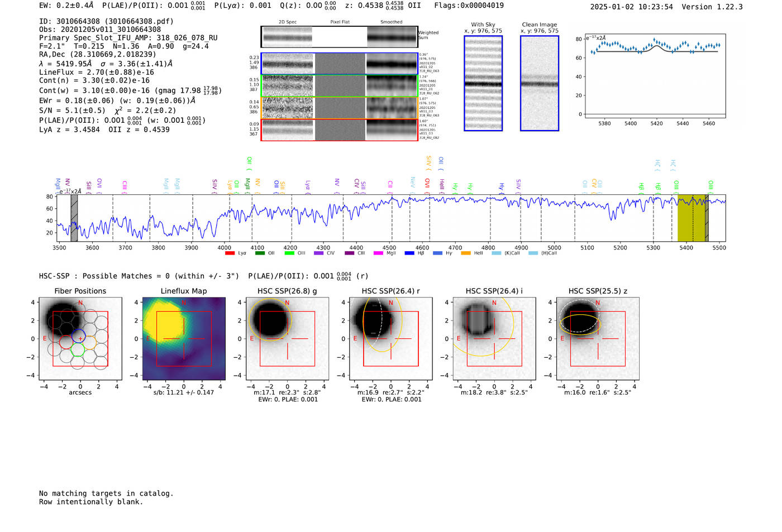Screen dimensions: 782x532
Task: Click the orange HeII legend swatch
Action: tap(466, 253)
